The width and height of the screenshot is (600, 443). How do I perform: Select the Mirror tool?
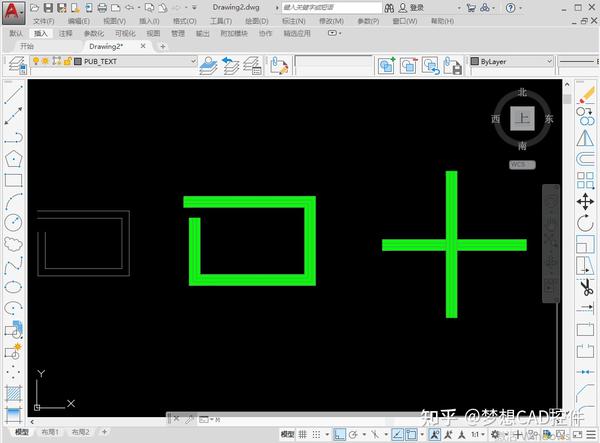coord(585,138)
